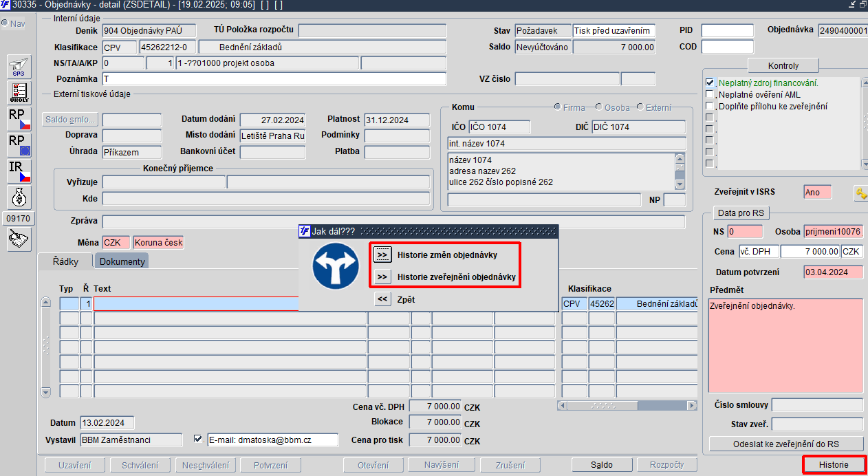Click the Neschválení button

205,465
